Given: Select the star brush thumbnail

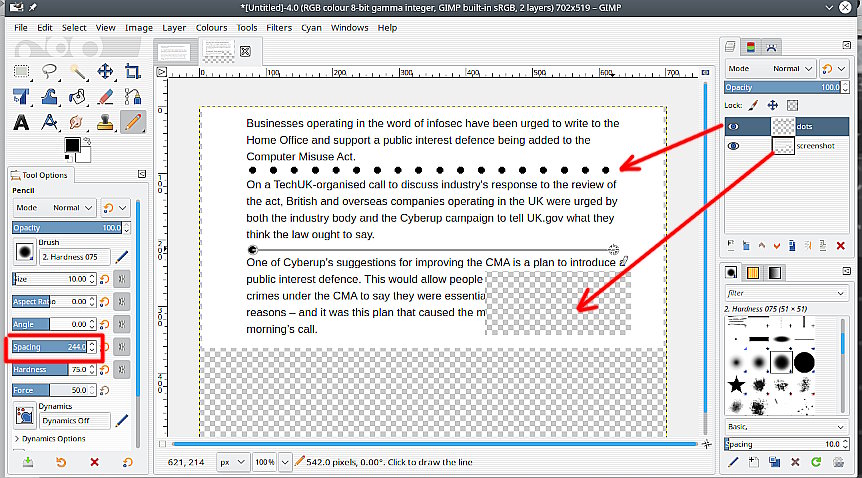Looking at the screenshot, I should [736, 384].
